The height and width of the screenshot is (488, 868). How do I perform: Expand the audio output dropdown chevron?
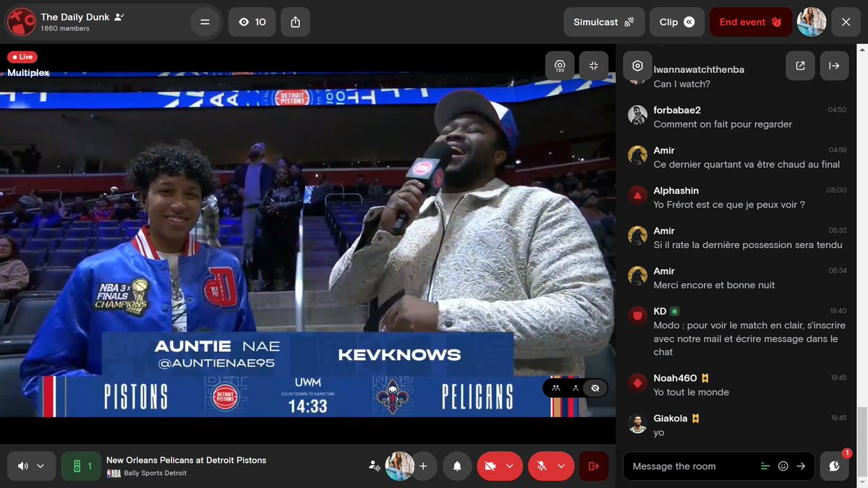point(41,466)
